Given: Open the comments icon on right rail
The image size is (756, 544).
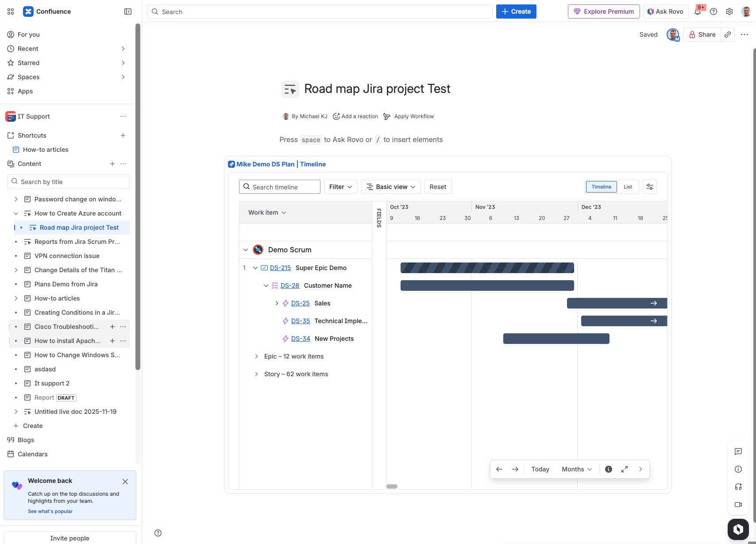Looking at the screenshot, I should click(x=738, y=451).
